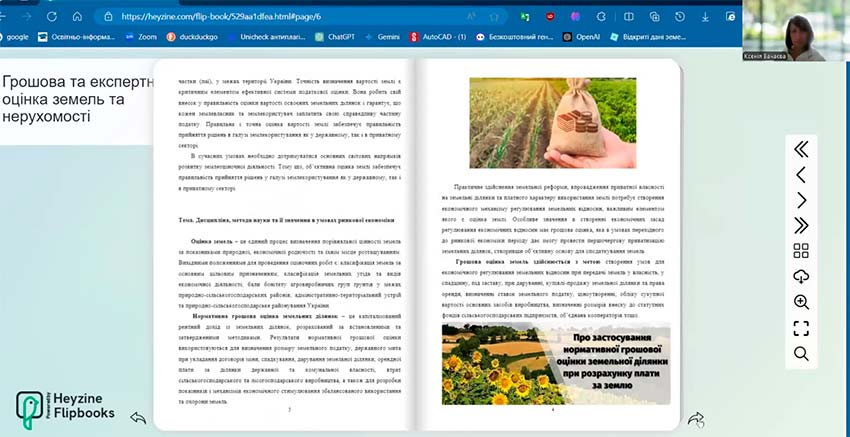Open the page thumbnails grid view

tap(801, 251)
